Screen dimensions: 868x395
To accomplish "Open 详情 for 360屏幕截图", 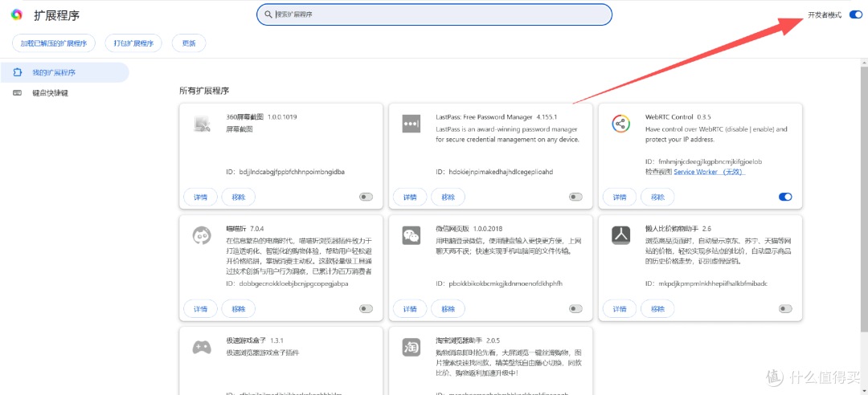I will coord(200,197).
